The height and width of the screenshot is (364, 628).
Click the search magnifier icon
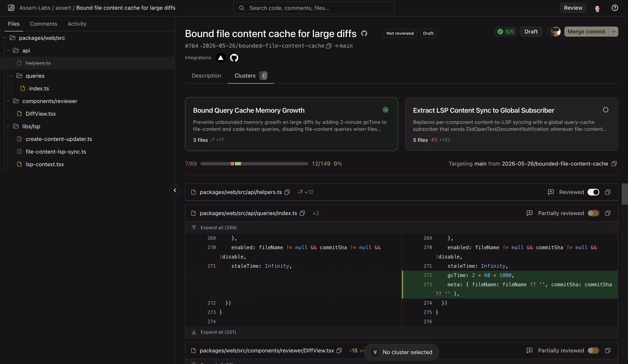[242, 8]
